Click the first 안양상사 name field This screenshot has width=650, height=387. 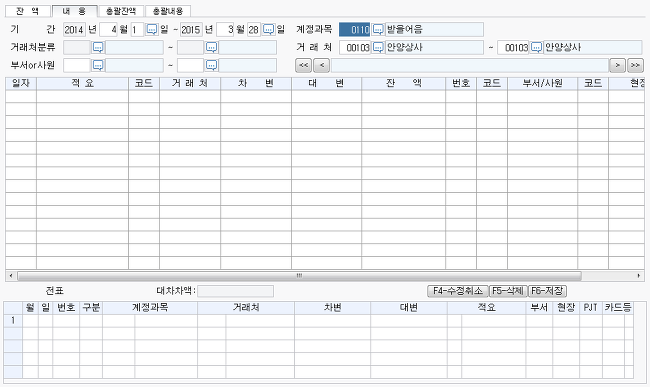point(434,48)
